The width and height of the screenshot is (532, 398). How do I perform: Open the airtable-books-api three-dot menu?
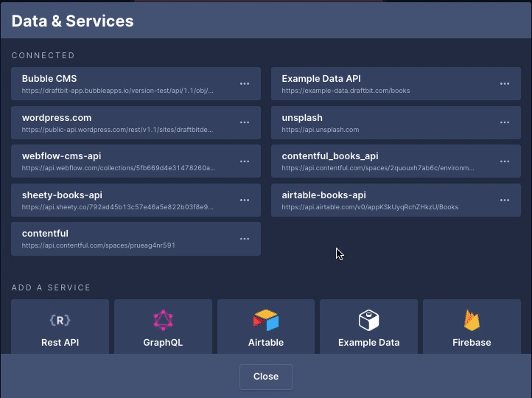click(505, 200)
